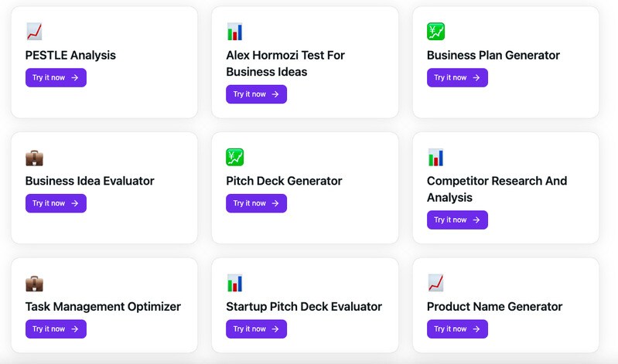Click the green yen chart icon above Business Plan Generator
Screen dimensions: 618x364
tap(435, 32)
